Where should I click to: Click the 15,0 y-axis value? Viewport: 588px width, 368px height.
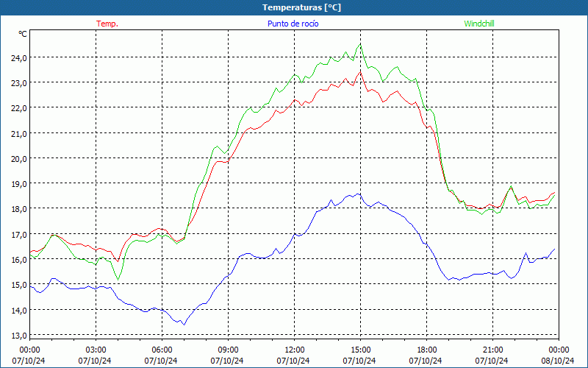(19, 285)
